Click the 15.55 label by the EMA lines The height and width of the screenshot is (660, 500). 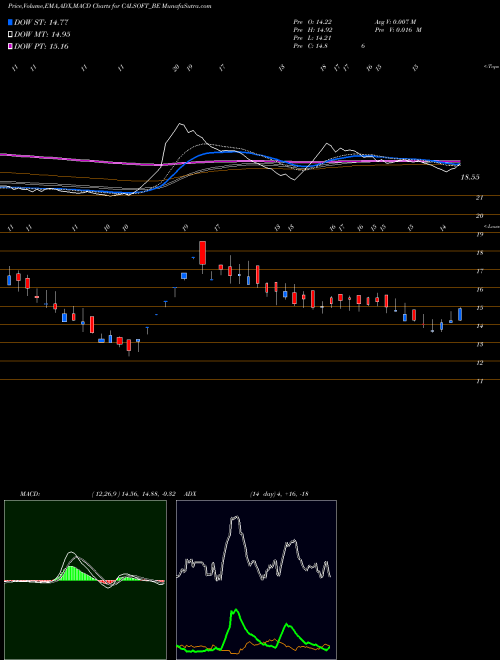click(470, 178)
